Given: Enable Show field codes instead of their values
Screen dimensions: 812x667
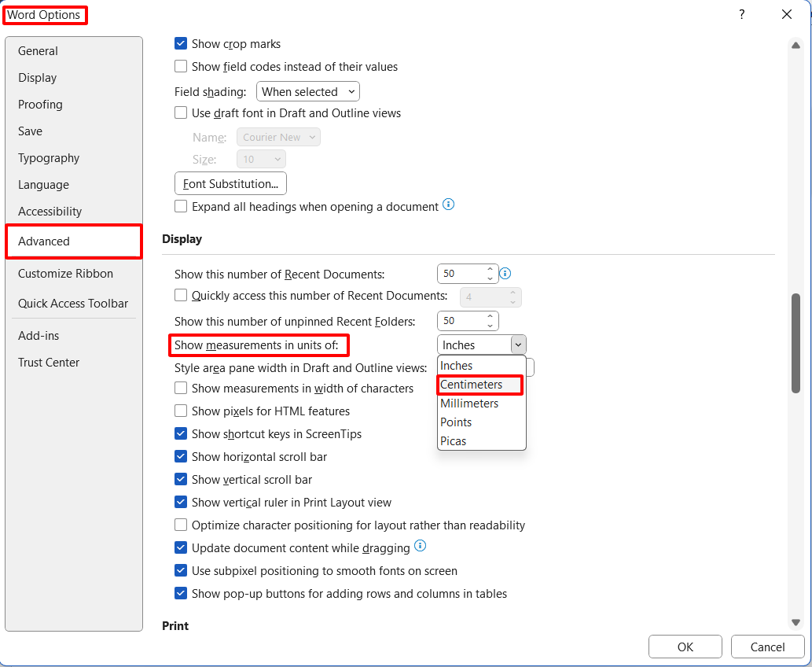Looking at the screenshot, I should pos(181,66).
